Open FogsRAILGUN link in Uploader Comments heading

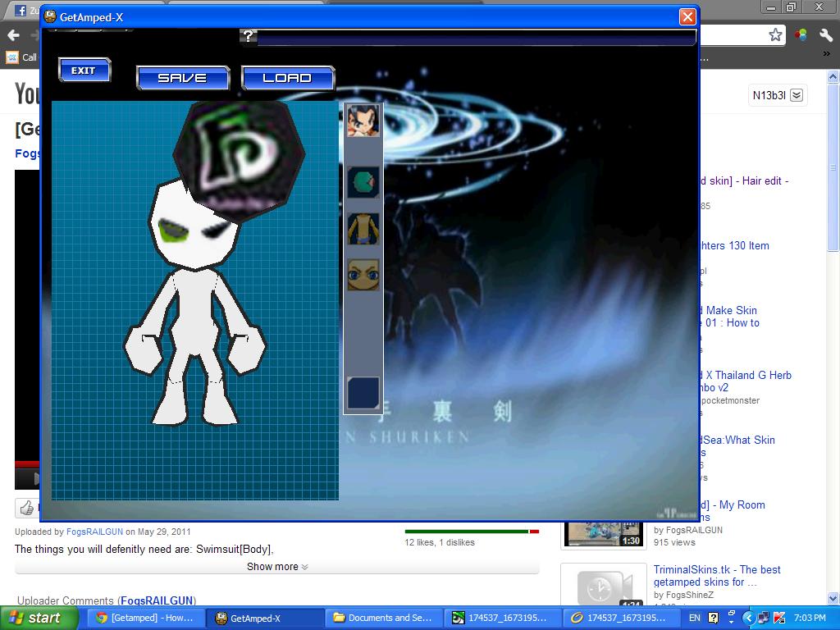[x=157, y=600]
